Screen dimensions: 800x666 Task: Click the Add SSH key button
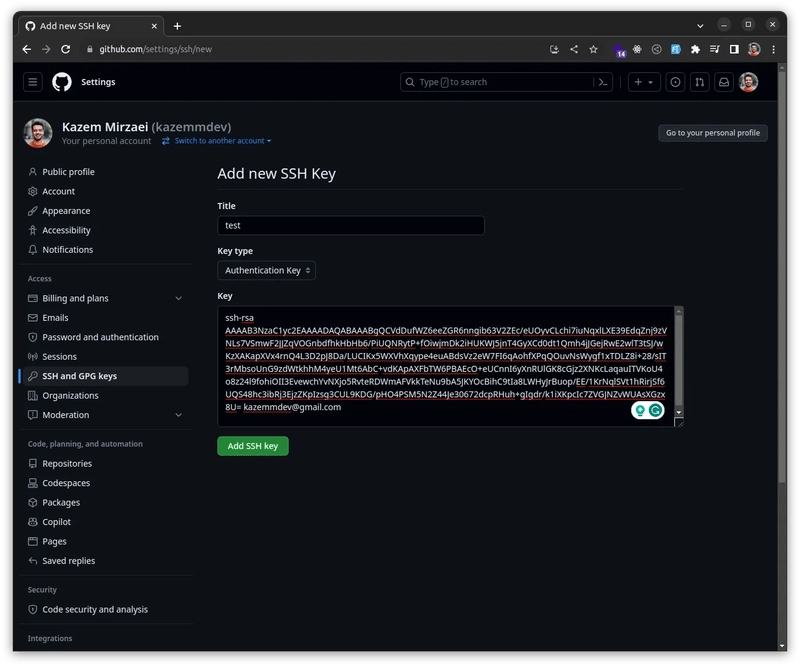coord(253,446)
